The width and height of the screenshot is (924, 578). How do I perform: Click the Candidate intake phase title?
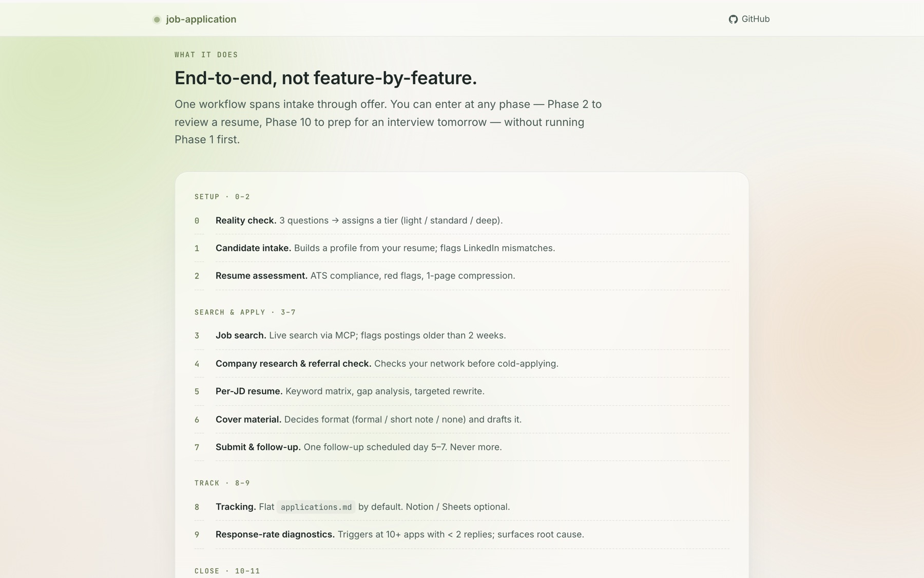pyautogui.click(x=253, y=248)
